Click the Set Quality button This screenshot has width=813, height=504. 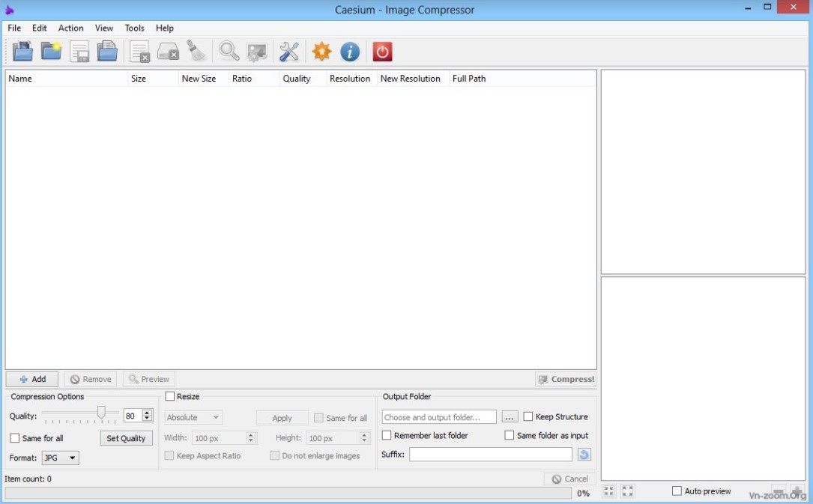(x=126, y=438)
